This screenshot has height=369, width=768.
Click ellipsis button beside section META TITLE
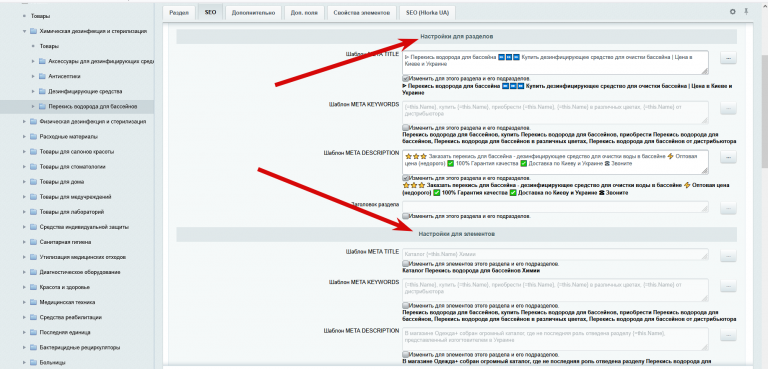(728, 58)
